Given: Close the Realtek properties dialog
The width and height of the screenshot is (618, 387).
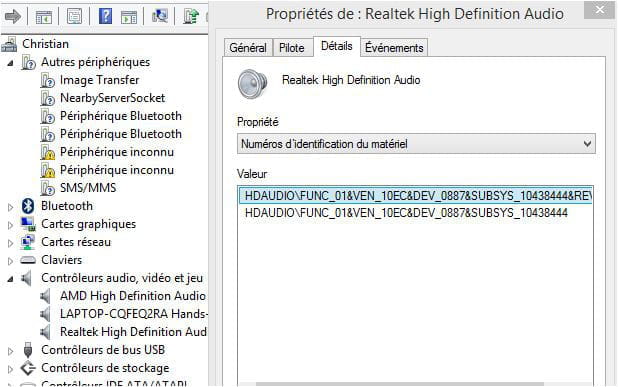Looking at the screenshot, I should coord(599,9).
